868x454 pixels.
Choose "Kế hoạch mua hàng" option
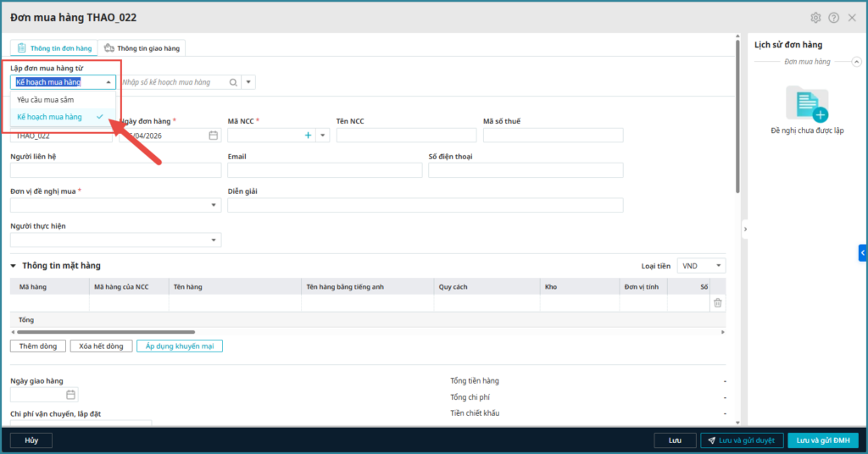click(x=50, y=117)
